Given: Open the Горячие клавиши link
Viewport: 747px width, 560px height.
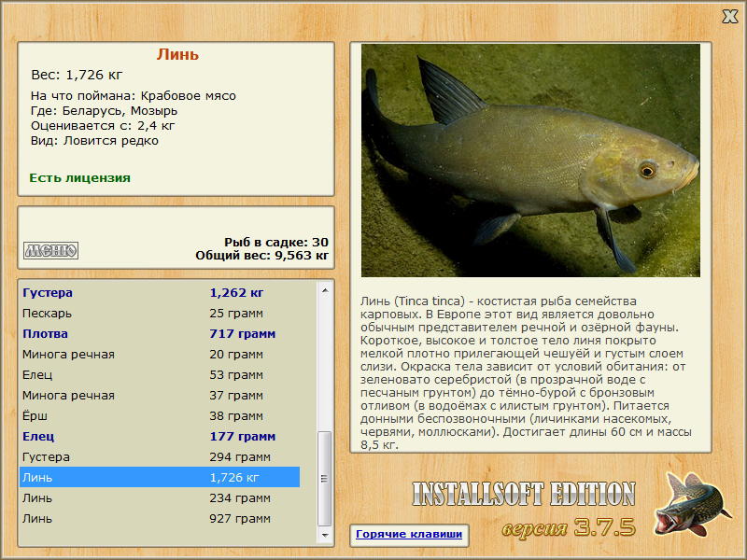Looking at the screenshot, I should 409,534.
